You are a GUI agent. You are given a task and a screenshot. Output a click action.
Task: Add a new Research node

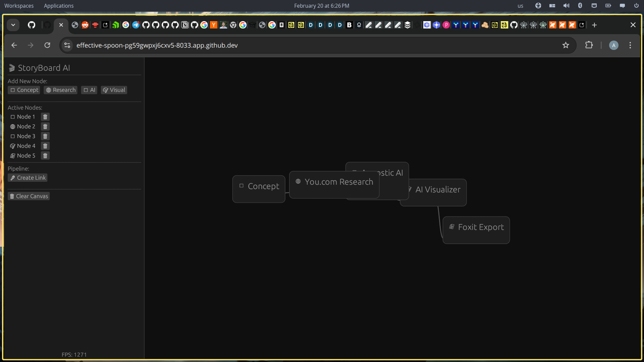(61, 90)
